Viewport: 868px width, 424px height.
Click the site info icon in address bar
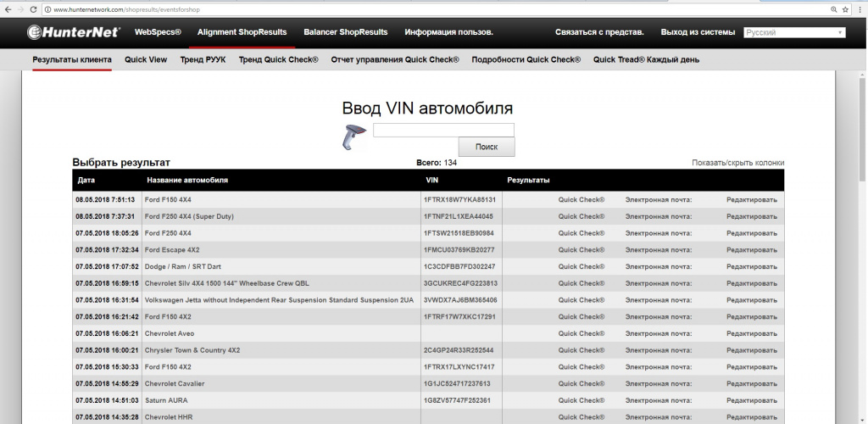(x=47, y=10)
